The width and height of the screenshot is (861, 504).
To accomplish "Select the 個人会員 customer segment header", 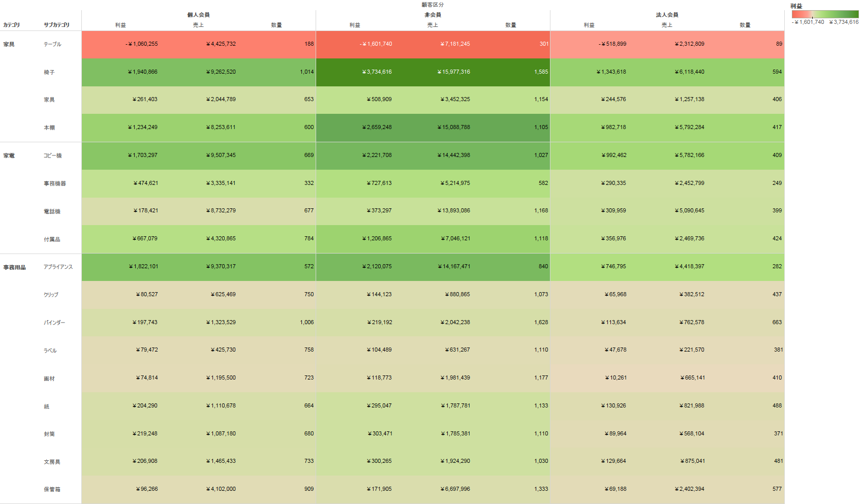I will point(198,15).
